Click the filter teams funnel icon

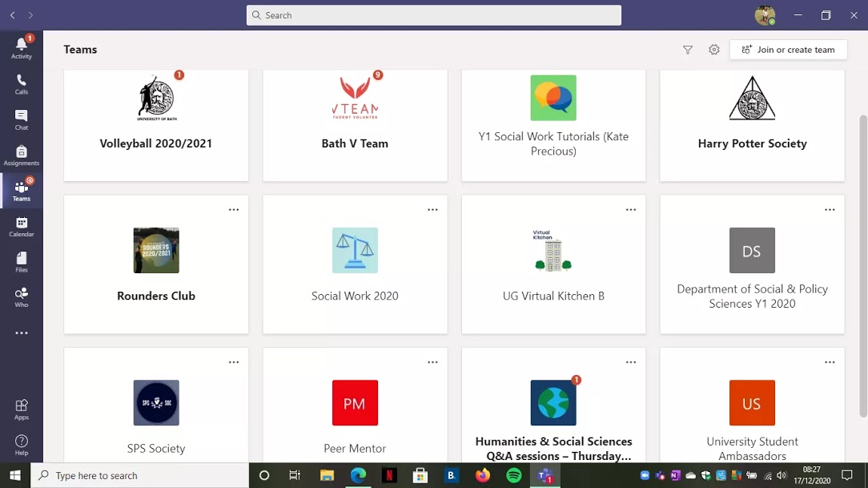click(x=688, y=50)
